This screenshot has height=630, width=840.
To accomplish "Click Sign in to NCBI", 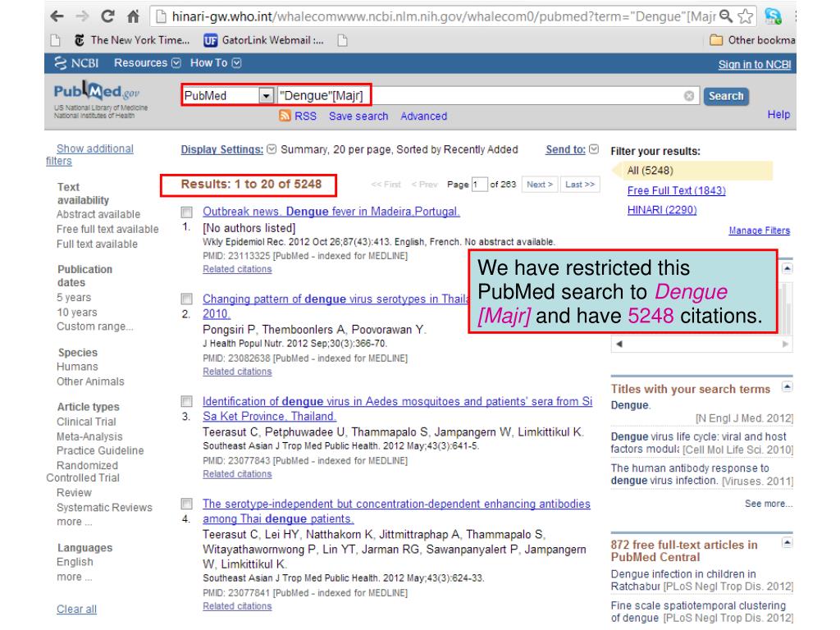I will pos(755,65).
